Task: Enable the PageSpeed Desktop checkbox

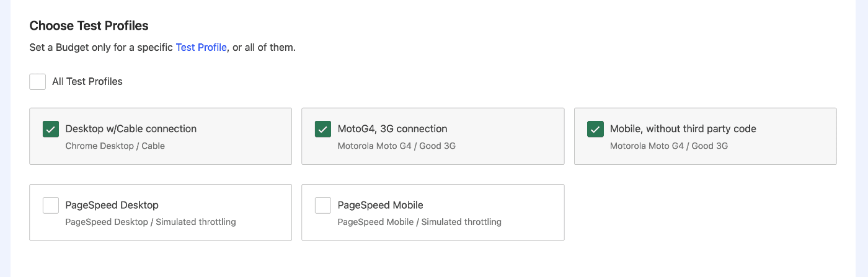Action: [x=51, y=205]
